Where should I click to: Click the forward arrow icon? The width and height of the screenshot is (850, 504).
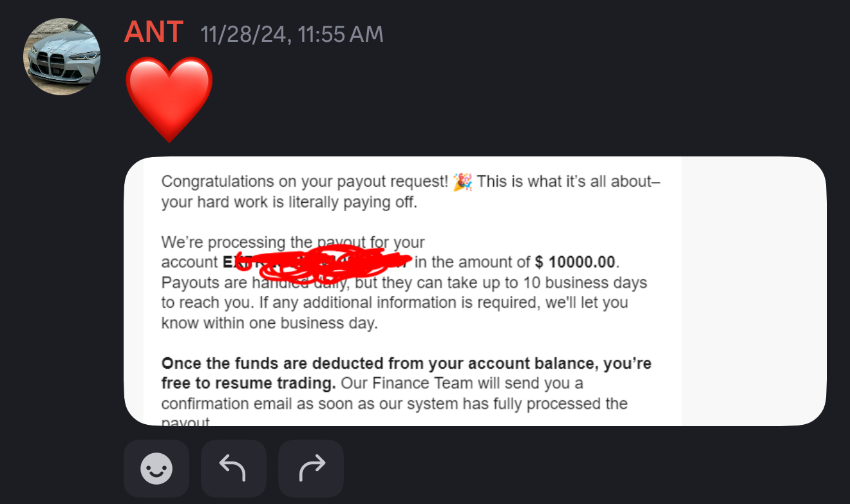point(311,469)
